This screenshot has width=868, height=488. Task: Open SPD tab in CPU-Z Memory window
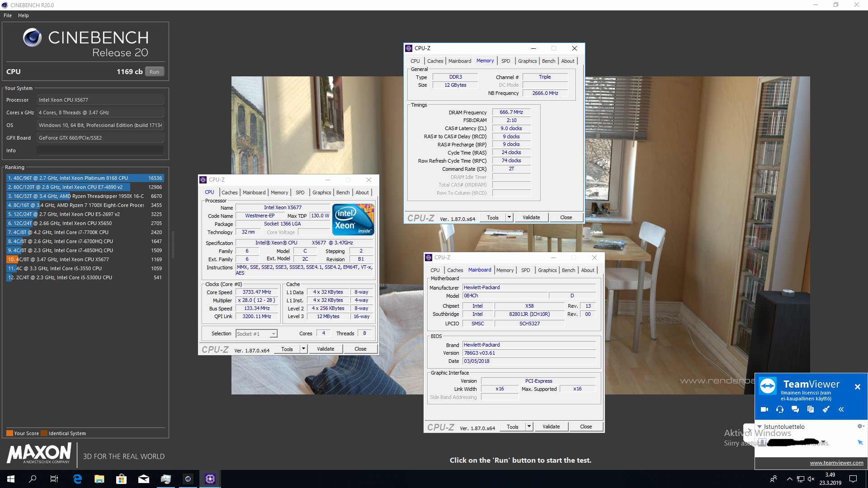(x=505, y=61)
